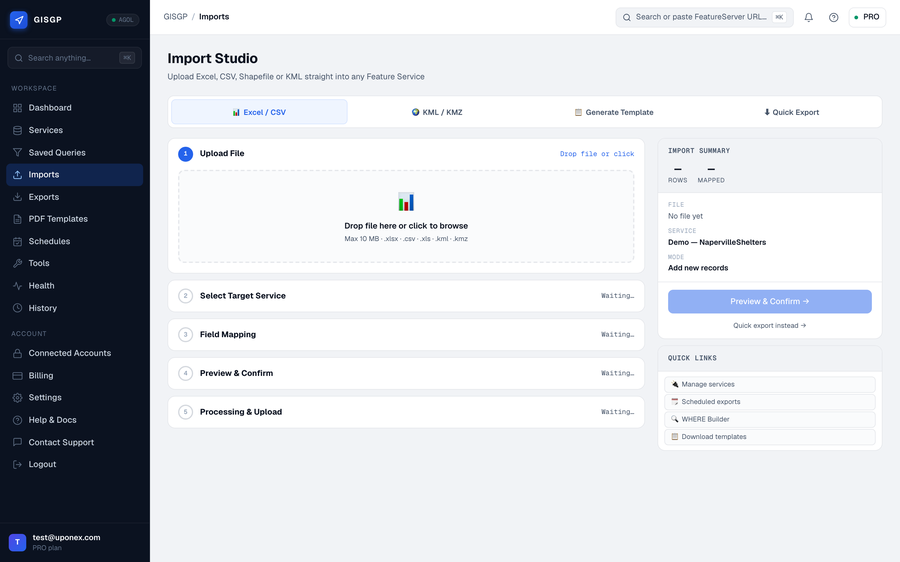Click the Health pulse icon
Viewport: 900px width, 562px height.
click(18, 286)
